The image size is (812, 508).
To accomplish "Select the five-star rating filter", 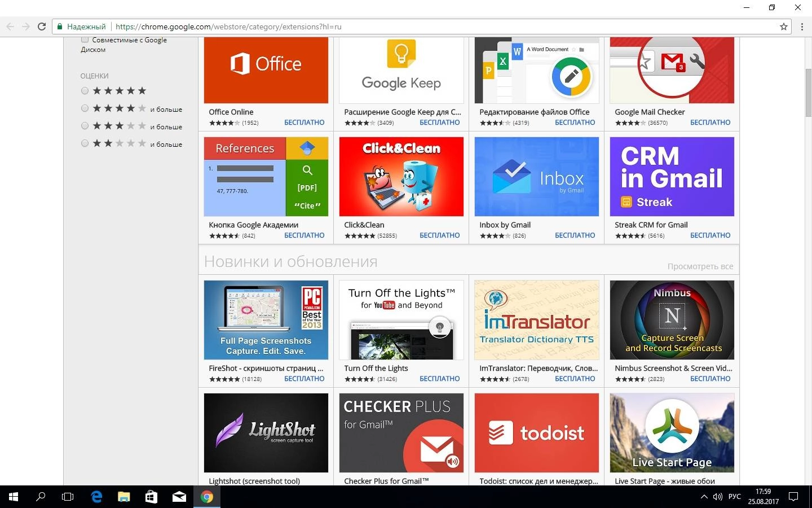I will pos(85,91).
